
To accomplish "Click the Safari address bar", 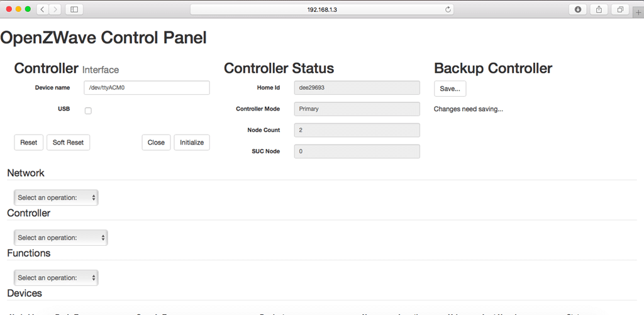I will tap(322, 9).
